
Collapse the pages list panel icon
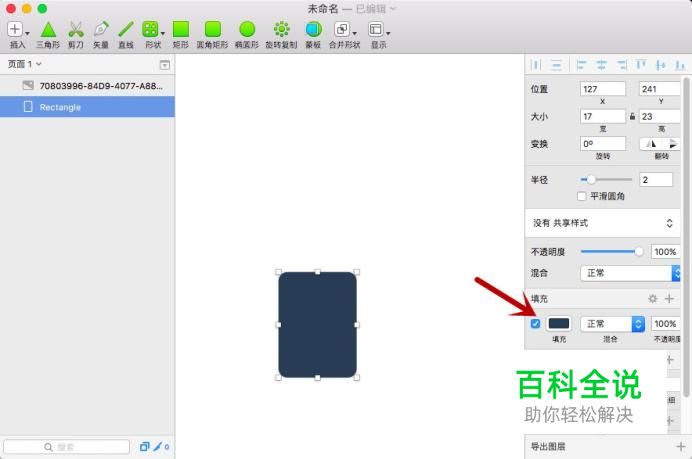165,65
